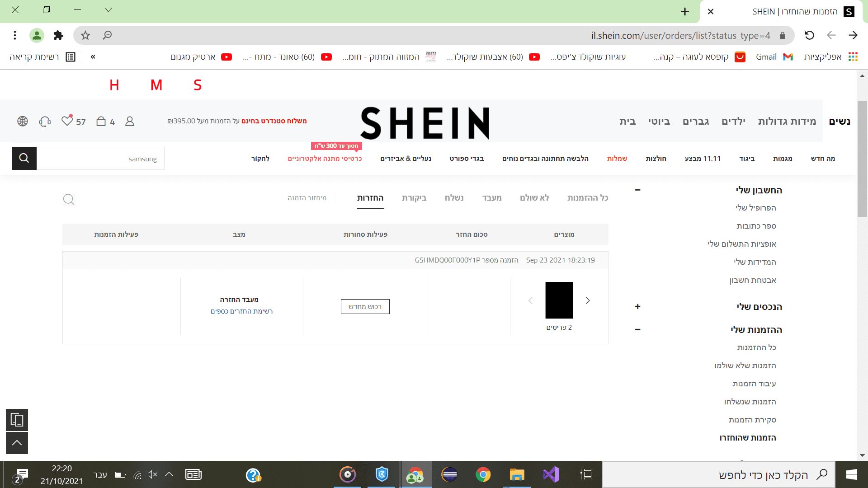Open the Chrome extensions puzzle icon

pos(58,35)
